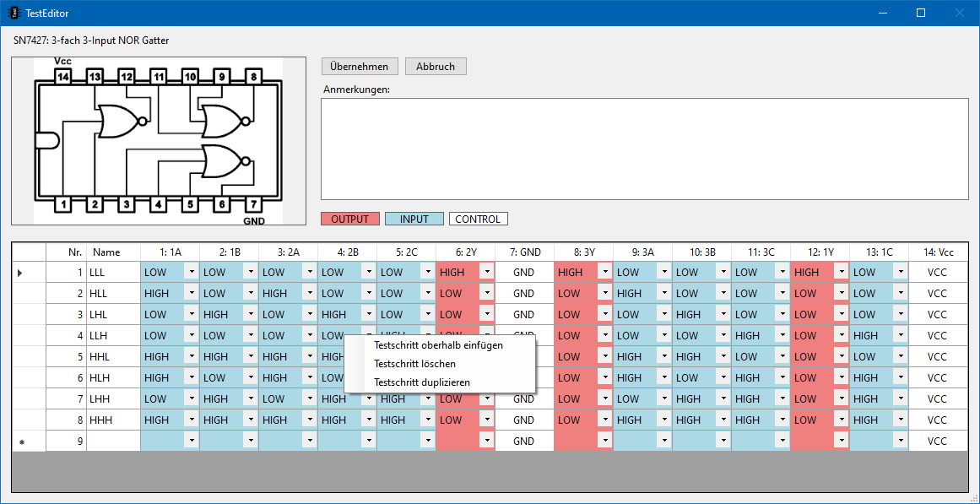Image resolution: width=980 pixels, height=504 pixels.
Task: Click the 'Nr.' column header
Action: click(66, 252)
